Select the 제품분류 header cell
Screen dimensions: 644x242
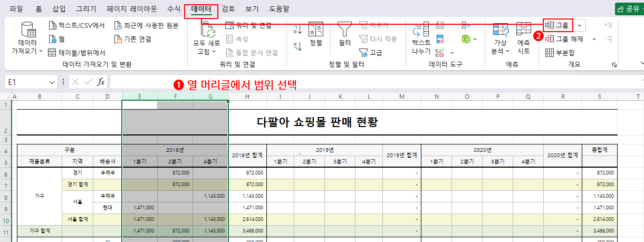(x=40, y=161)
